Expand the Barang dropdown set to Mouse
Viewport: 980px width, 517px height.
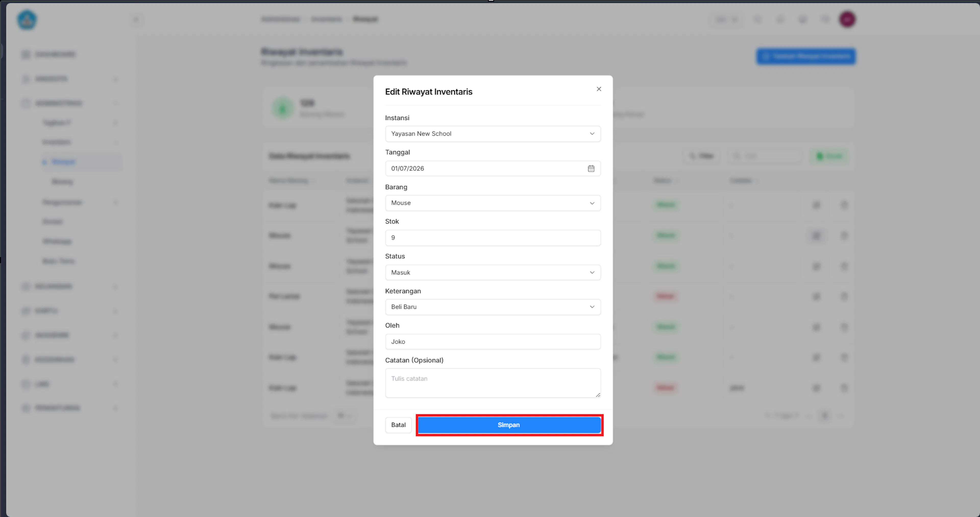click(x=493, y=203)
